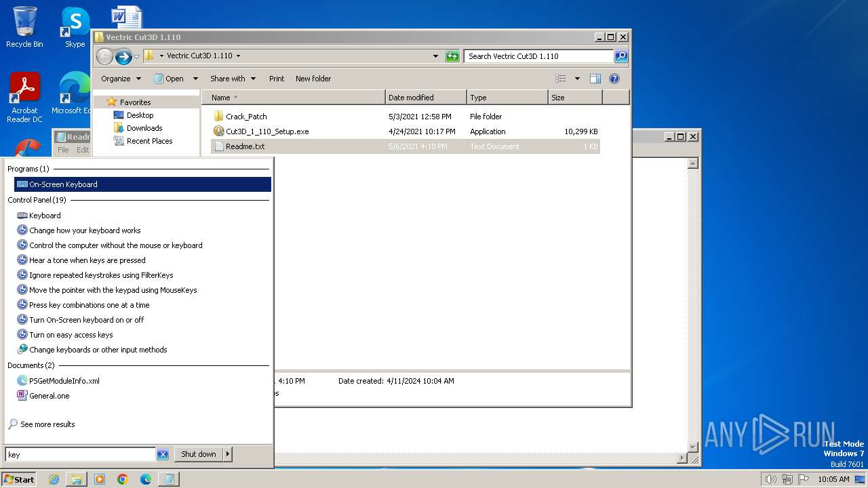
Task: Switch to Notepad taskbar item
Action: point(169,479)
